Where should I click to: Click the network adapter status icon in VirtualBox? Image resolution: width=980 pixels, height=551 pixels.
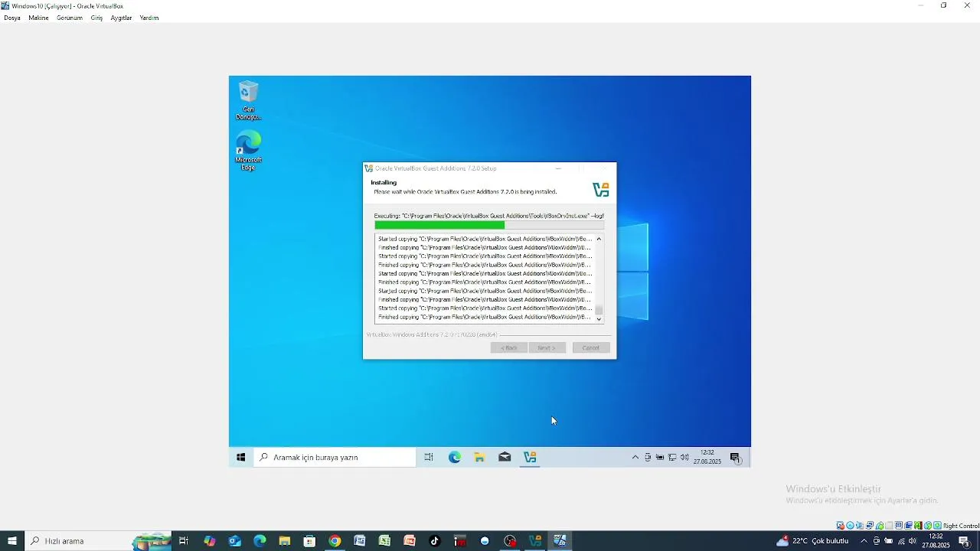pos(870,526)
